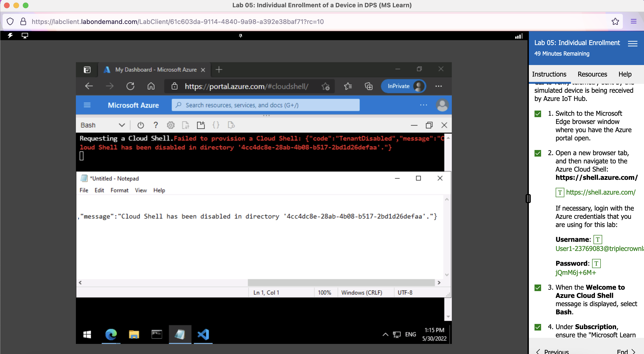Go to Previous lab page
Viewport: 644px width, 354px height.
point(552,351)
